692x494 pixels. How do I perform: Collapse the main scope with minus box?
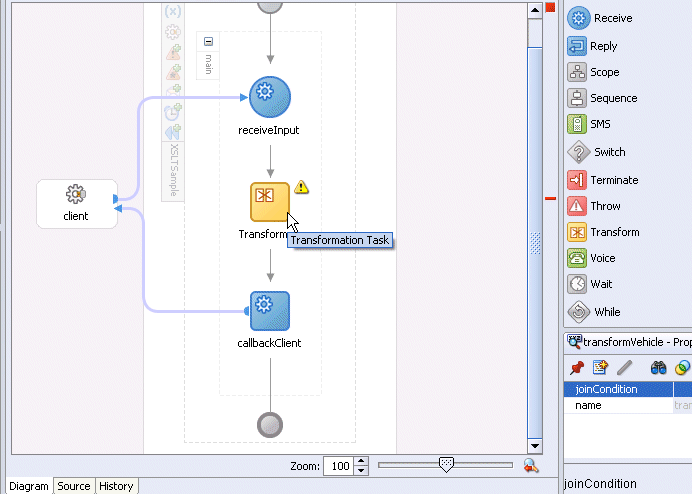[x=208, y=41]
